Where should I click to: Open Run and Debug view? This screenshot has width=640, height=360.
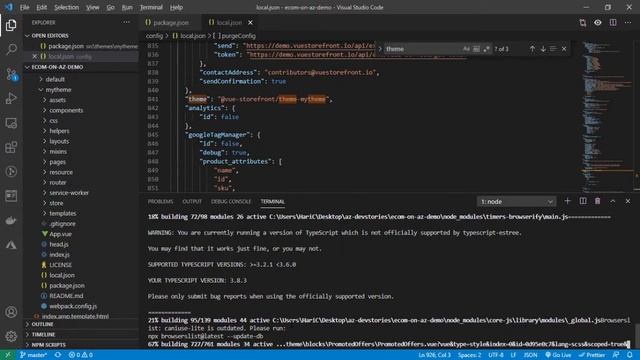click(x=11, y=98)
